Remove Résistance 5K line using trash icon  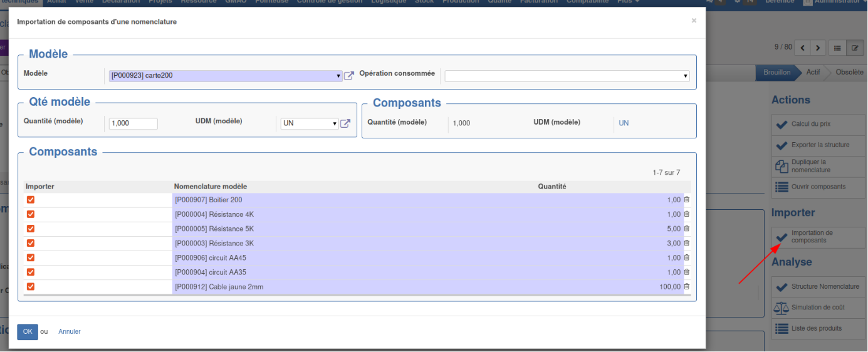tap(686, 229)
